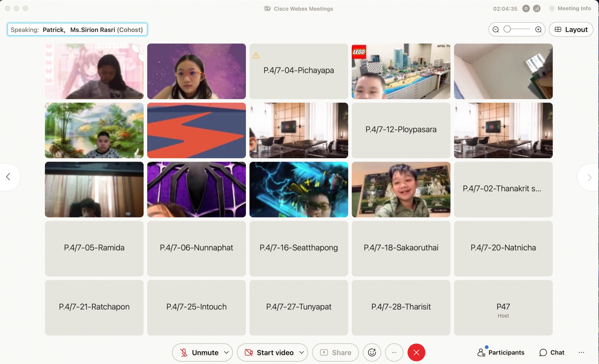Select the P47 Host tile
The width and height of the screenshot is (599, 364).
(x=503, y=308)
